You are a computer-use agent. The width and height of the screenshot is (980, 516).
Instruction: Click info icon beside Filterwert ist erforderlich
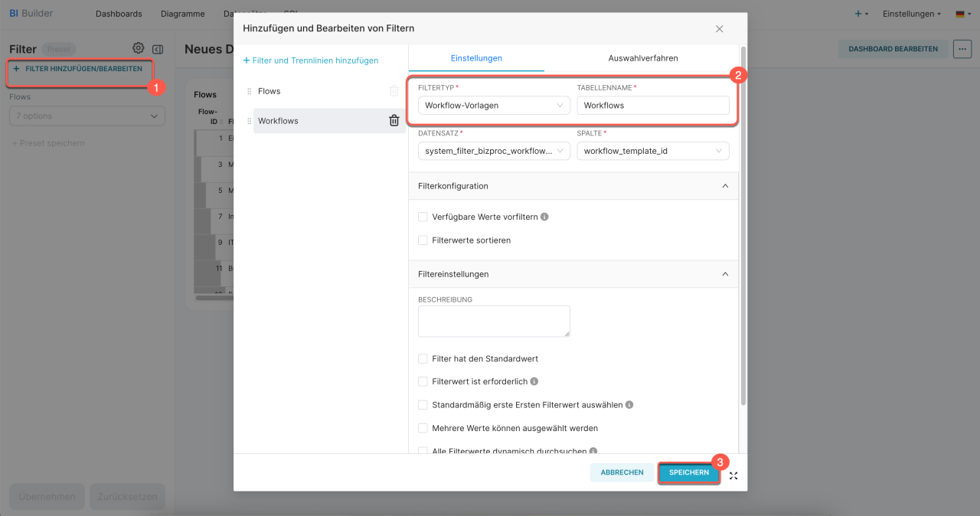click(x=534, y=381)
